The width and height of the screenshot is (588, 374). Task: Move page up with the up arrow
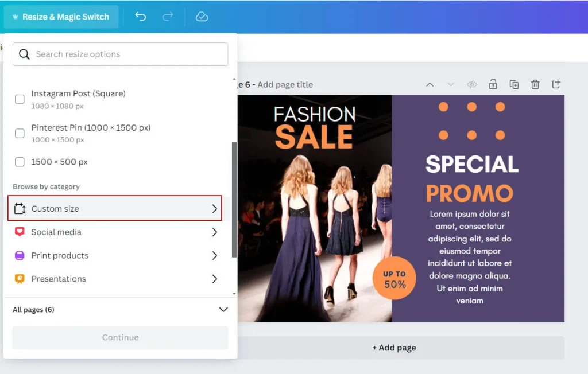pyautogui.click(x=430, y=84)
